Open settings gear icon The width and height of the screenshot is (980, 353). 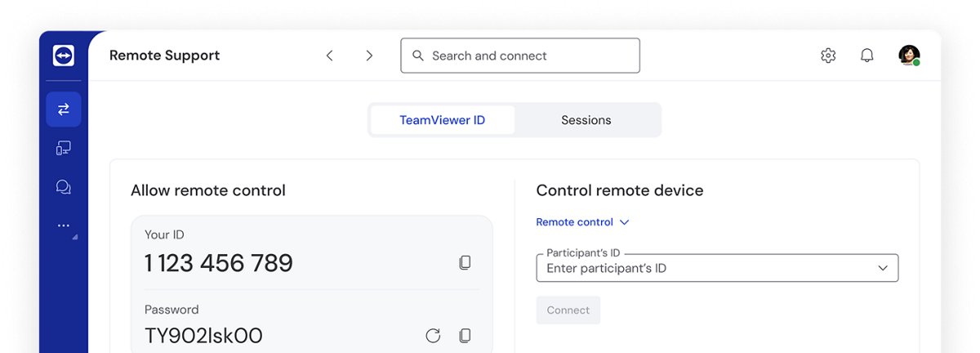click(828, 56)
